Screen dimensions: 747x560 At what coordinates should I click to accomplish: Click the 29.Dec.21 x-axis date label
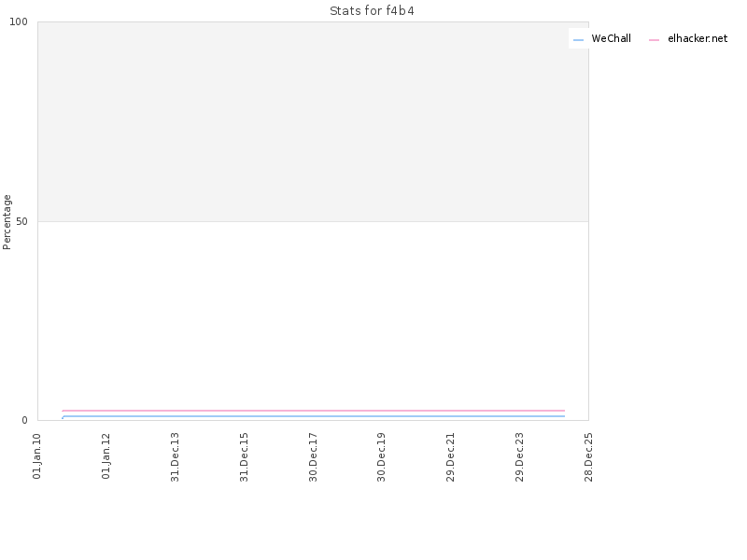click(x=450, y=457)
